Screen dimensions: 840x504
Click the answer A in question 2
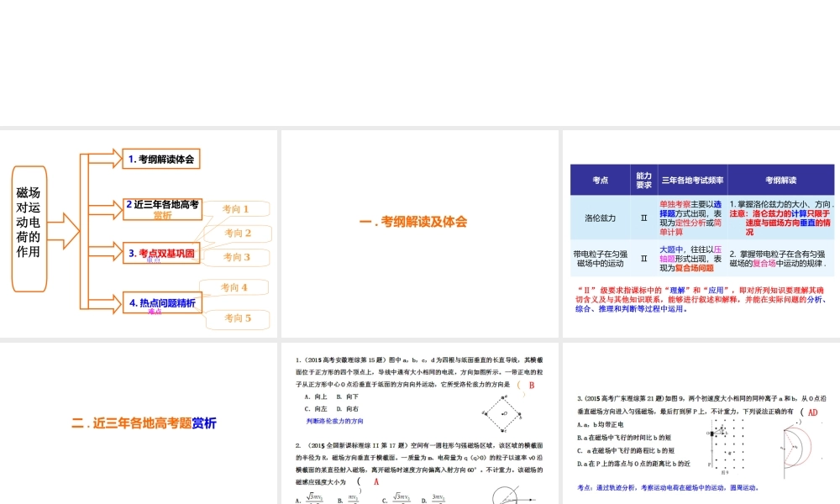coord(376,481)
